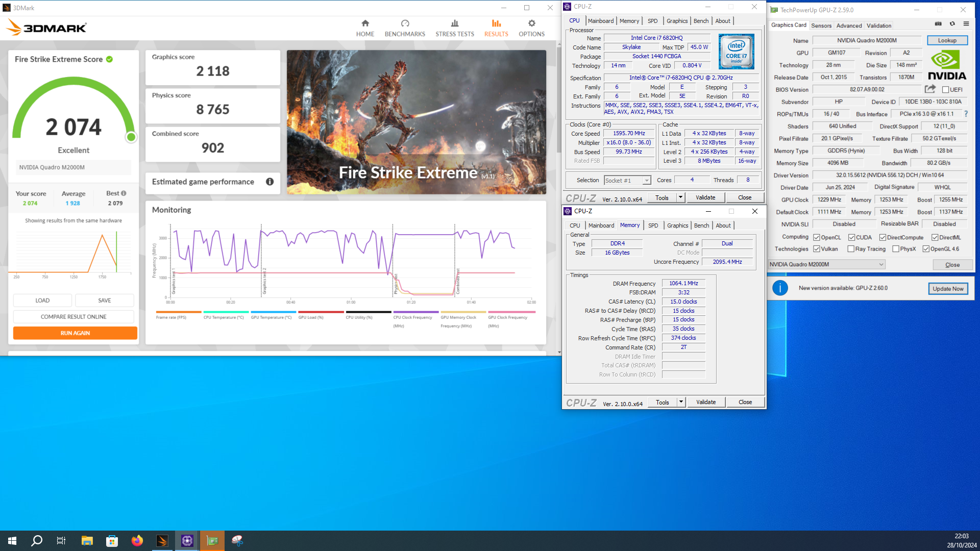Click RUN AGAIN in 3DMark

pyautogui.click(x=75, y=333)
